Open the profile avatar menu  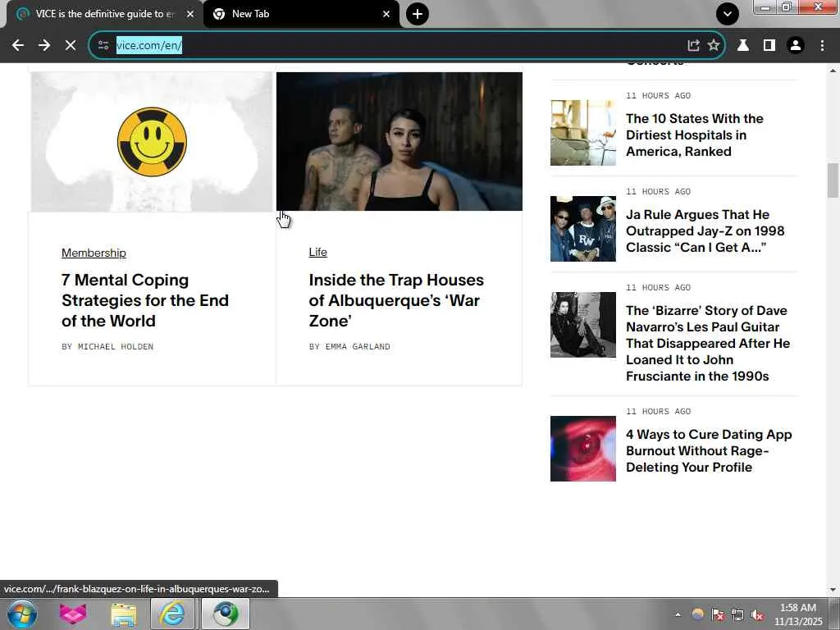pos(796,46)
